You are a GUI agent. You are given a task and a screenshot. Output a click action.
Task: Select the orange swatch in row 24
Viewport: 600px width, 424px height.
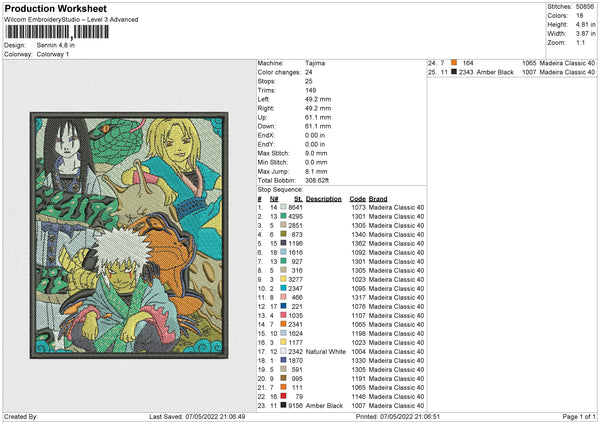point(454,63)
